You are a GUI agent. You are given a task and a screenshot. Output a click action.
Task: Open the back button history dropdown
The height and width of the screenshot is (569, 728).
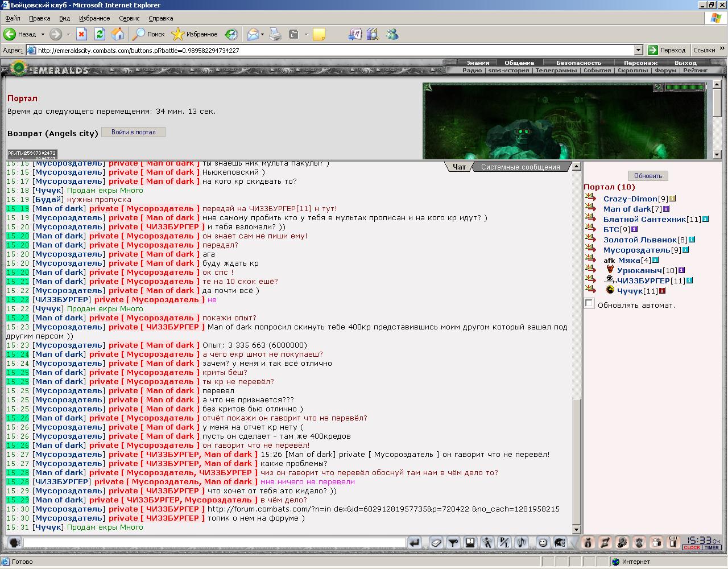[x=42, y=34]
